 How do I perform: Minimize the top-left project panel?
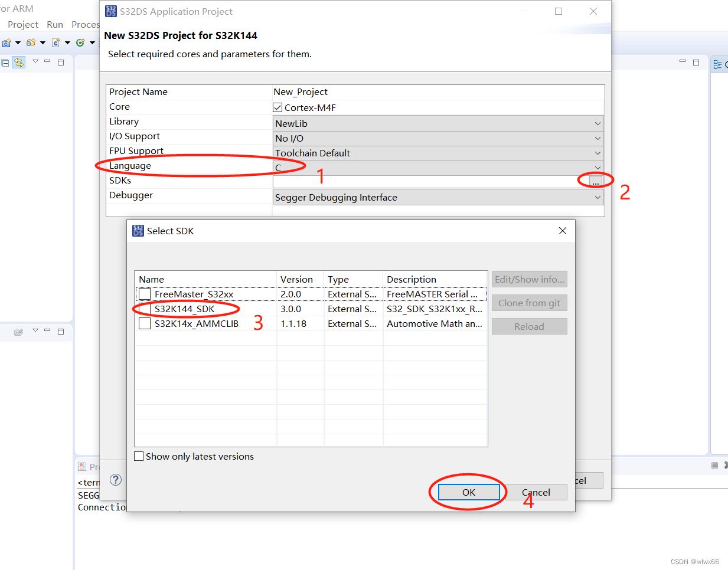point(47,61)
